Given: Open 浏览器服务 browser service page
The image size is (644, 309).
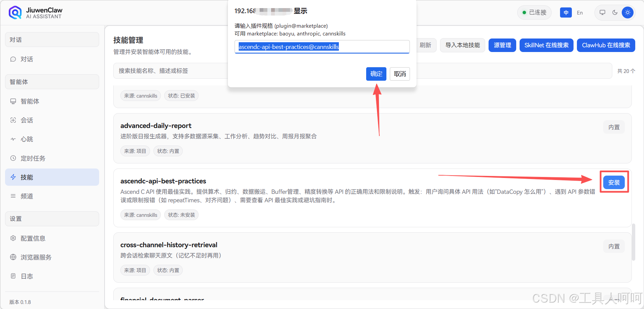Looking at the screenshot, I should (x=52, y=257).
